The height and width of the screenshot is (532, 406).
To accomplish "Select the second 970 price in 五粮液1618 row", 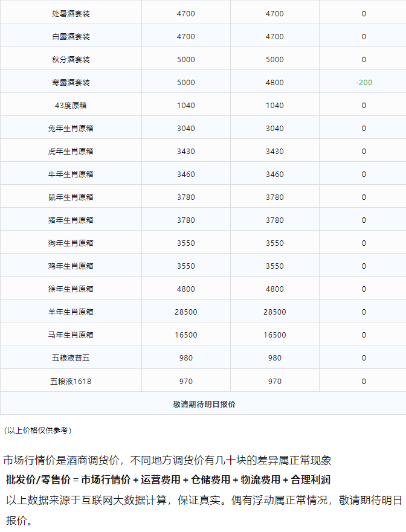I will tap(275, 382).
